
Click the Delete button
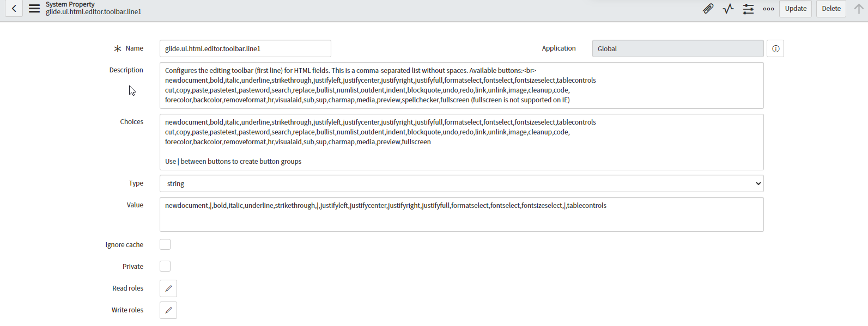(831, 9)
